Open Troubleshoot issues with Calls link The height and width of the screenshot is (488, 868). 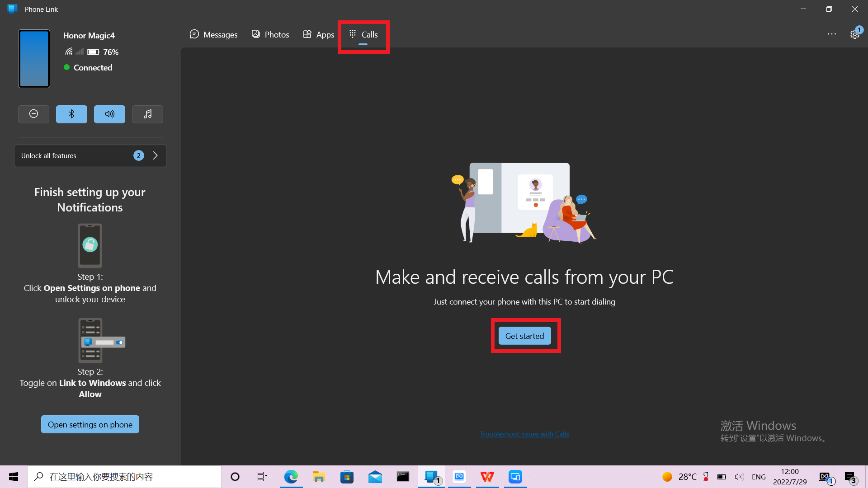pos(524,434)
